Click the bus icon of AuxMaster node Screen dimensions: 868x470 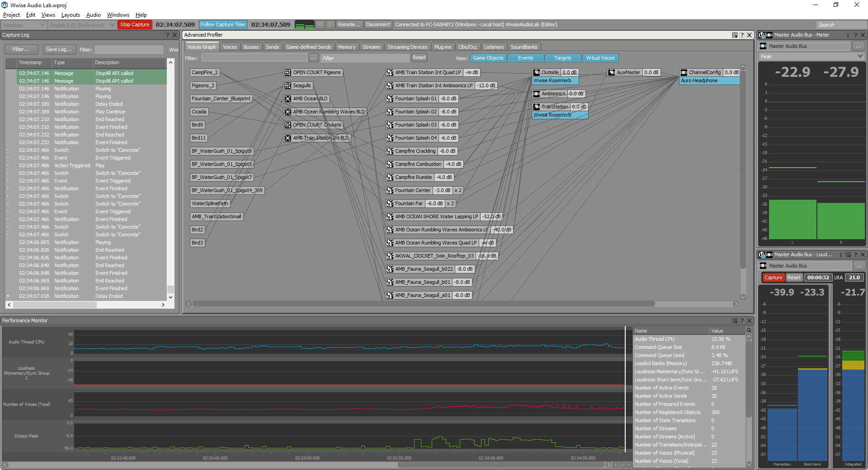tap(612, 72)
